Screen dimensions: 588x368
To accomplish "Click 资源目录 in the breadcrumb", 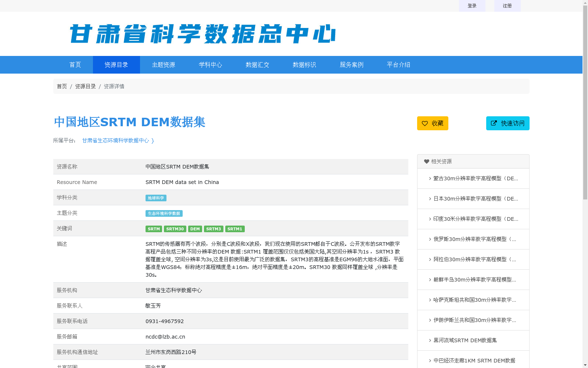I will pyautogui.click(x=86, y=86).
